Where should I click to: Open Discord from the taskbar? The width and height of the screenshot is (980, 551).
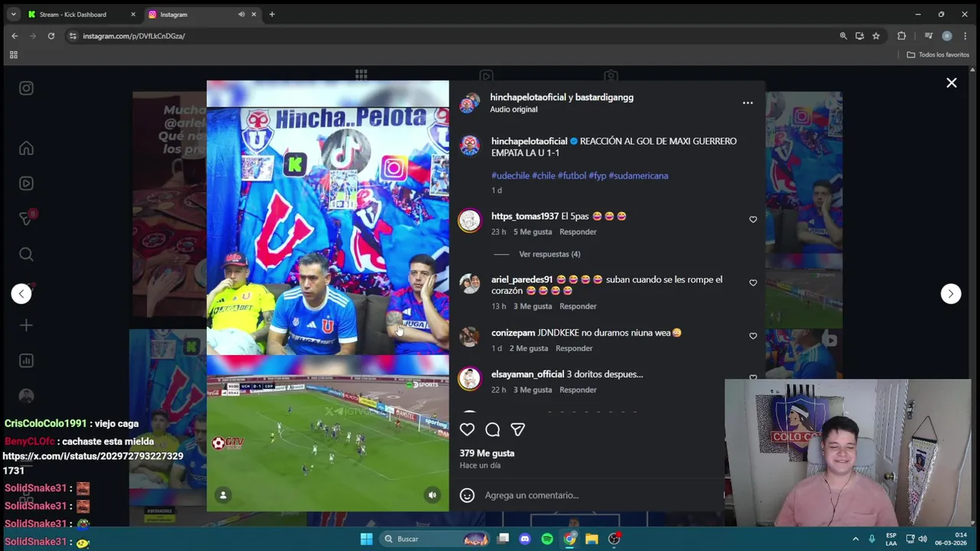(524, 539)
